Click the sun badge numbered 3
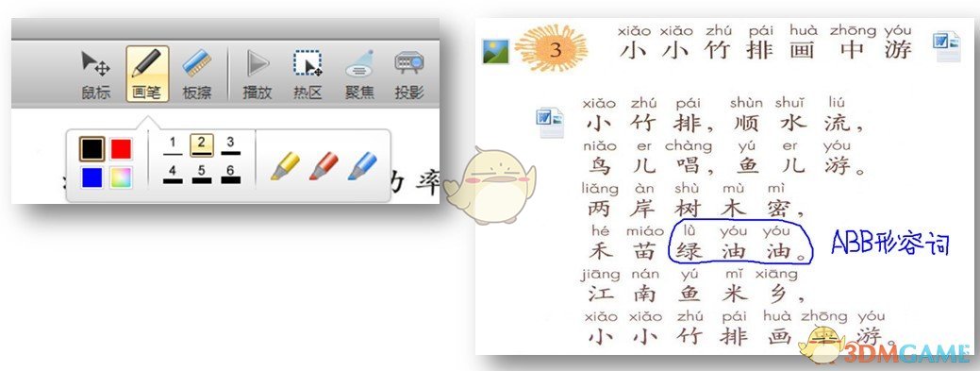This screenshot has width=980, height=371. point(551,48)
